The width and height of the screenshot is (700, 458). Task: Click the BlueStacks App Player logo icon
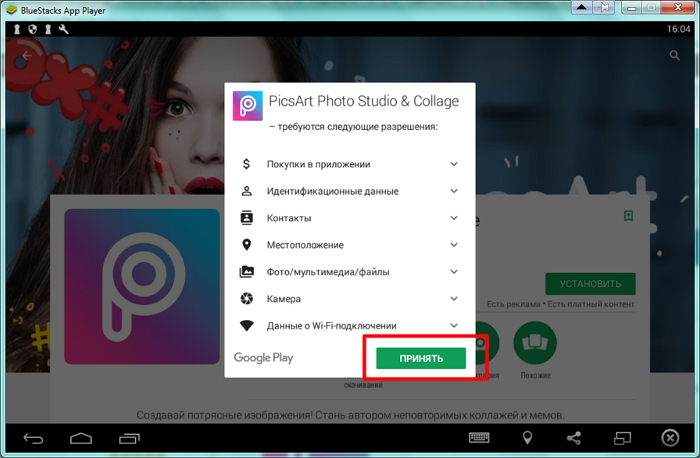coord(11,10)
